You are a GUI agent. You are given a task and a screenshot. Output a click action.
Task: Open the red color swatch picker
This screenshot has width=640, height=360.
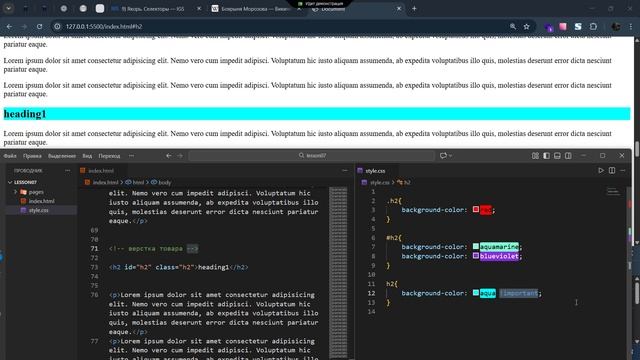pos(476,209)
